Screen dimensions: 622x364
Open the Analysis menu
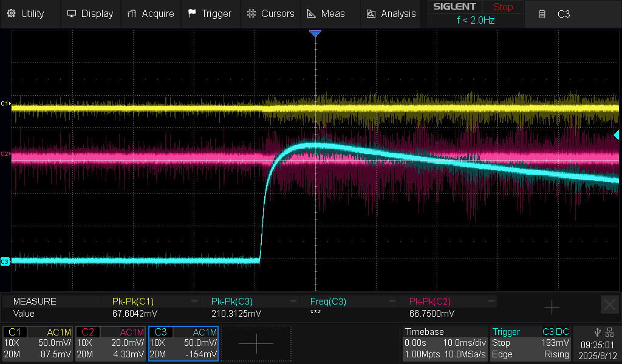(392, 13)
